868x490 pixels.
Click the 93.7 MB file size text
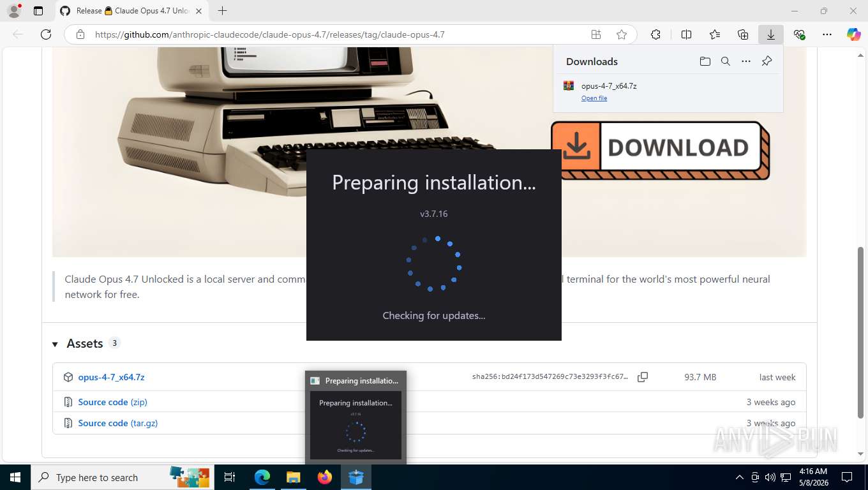pos(700,377)
